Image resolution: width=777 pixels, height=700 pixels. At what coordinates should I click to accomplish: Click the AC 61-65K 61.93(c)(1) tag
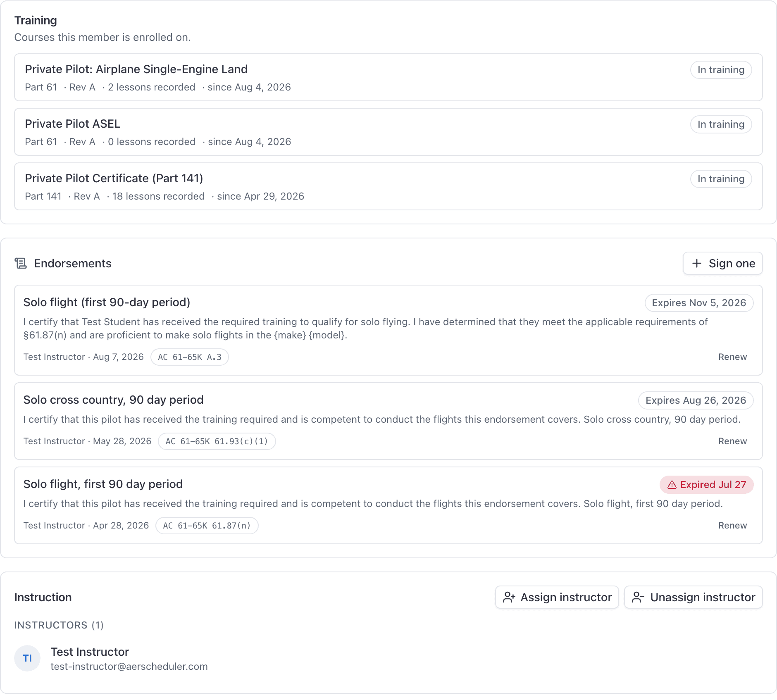217,441
